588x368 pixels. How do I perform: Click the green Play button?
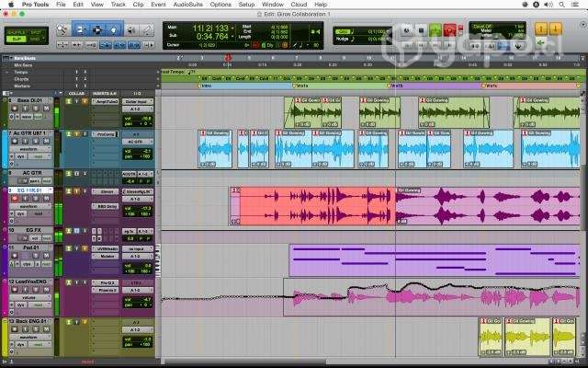(x=435, y=30)
